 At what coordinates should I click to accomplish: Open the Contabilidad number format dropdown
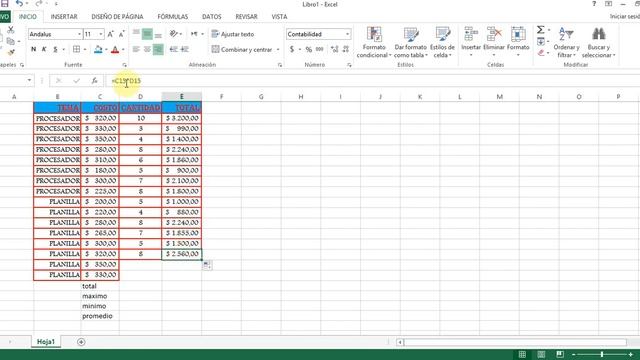[347, 34]
